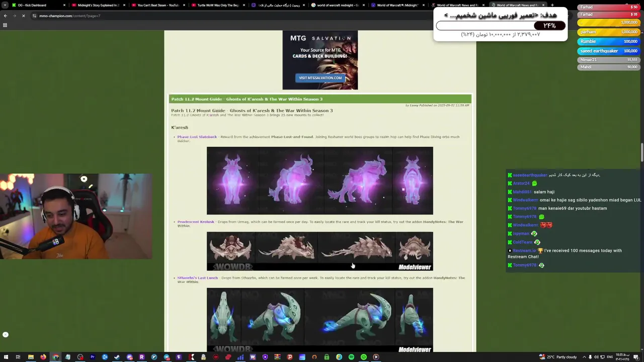Open Sthaarbs's Last Lunch model image
The width and height of the screenshot is (644, 362).
[x=319, y=320]
